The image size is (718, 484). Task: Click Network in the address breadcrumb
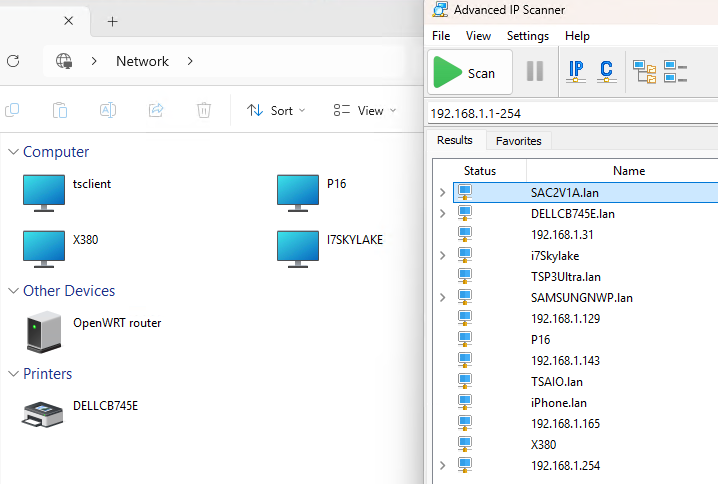[x=142, y=61]
